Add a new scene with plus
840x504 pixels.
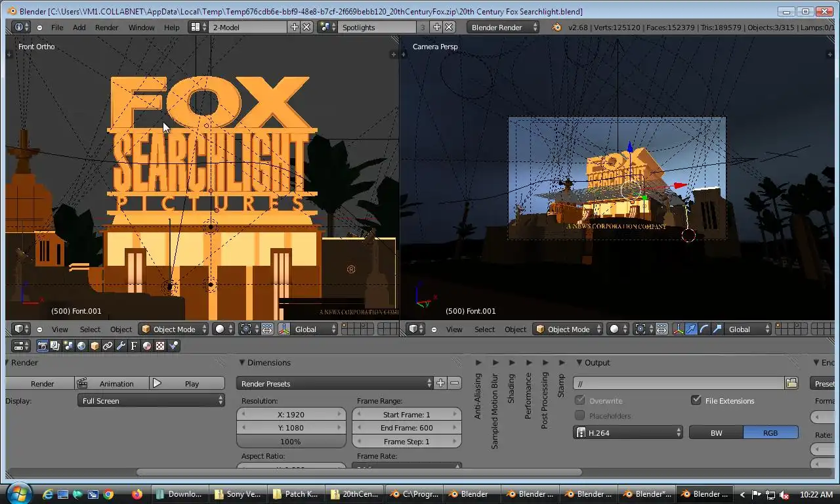(437, 27)
